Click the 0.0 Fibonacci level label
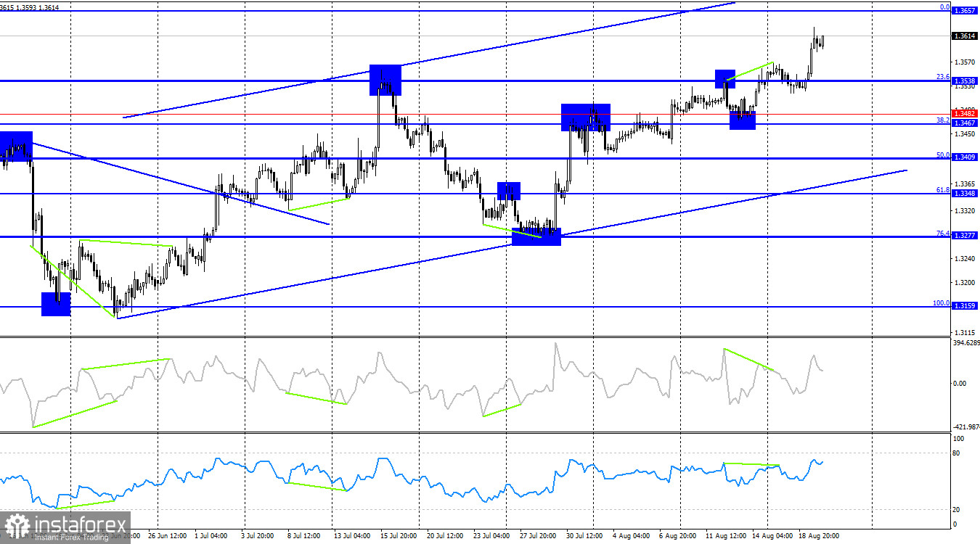This screenshot has width=980, height=544. point(944,7)
